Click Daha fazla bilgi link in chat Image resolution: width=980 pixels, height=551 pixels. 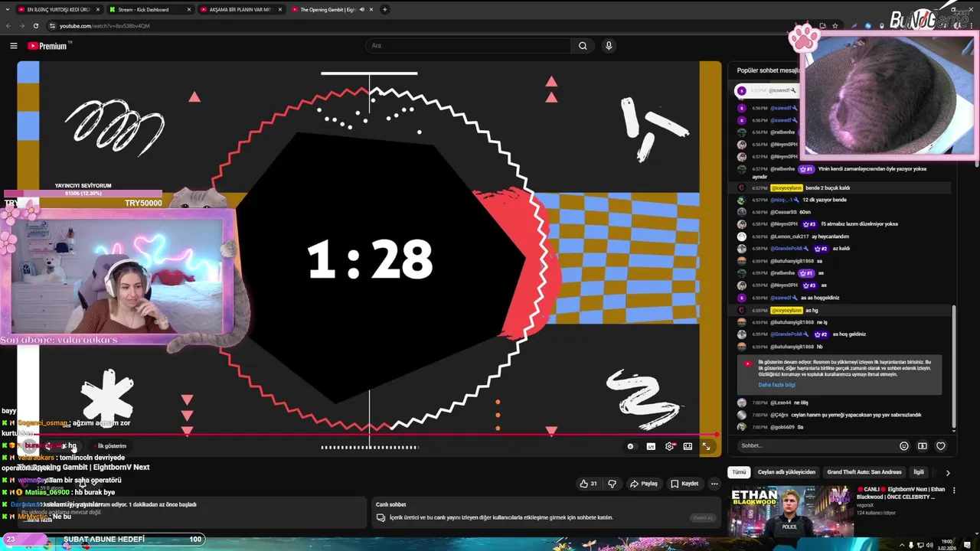click(776, 385)
